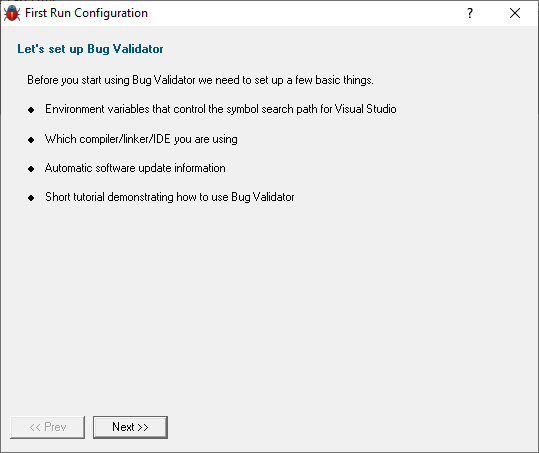
Task: Open the question mark help button
Action: (x=470, y=13)
